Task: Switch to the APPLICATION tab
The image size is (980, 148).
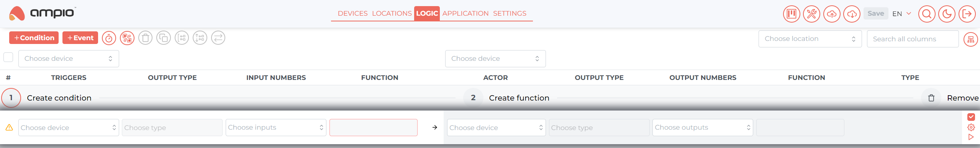Action: click(x=465, y=13)
